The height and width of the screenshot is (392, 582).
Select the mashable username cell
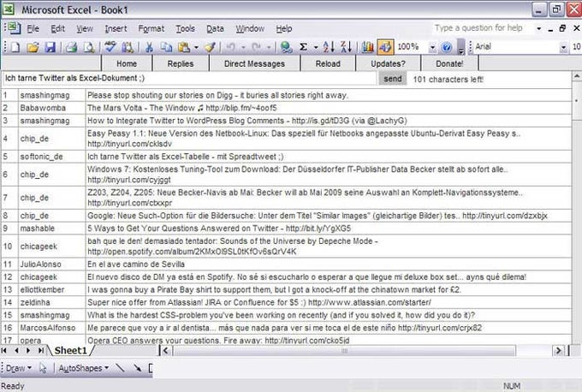pyautogui.click(x=52, y=229)
